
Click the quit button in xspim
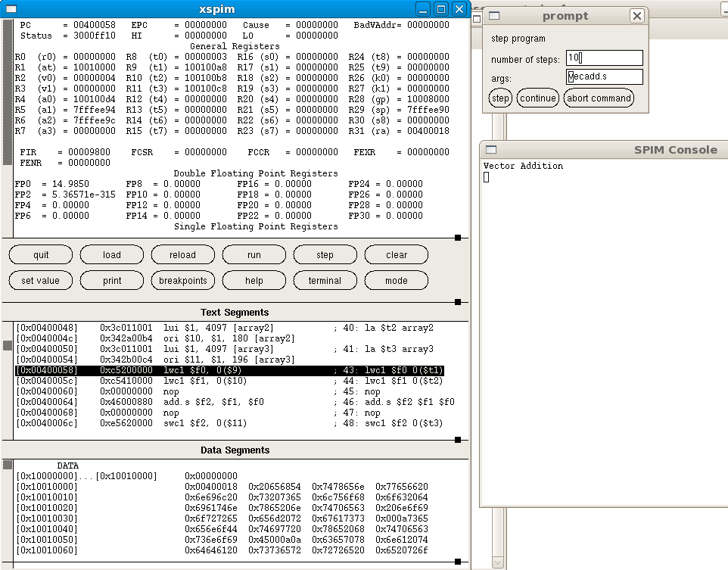coord(41,255)
